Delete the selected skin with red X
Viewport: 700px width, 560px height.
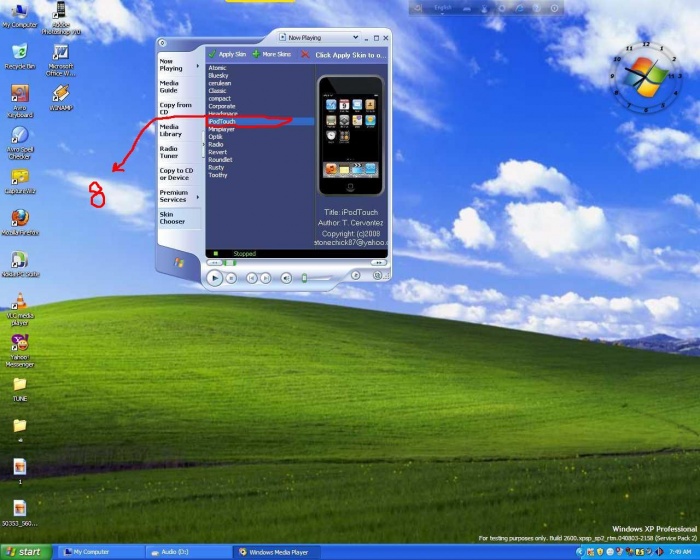[305, 54]
